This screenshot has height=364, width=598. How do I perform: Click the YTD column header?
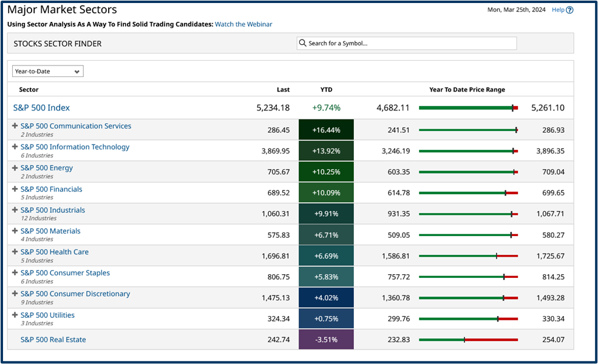[326, 89]
